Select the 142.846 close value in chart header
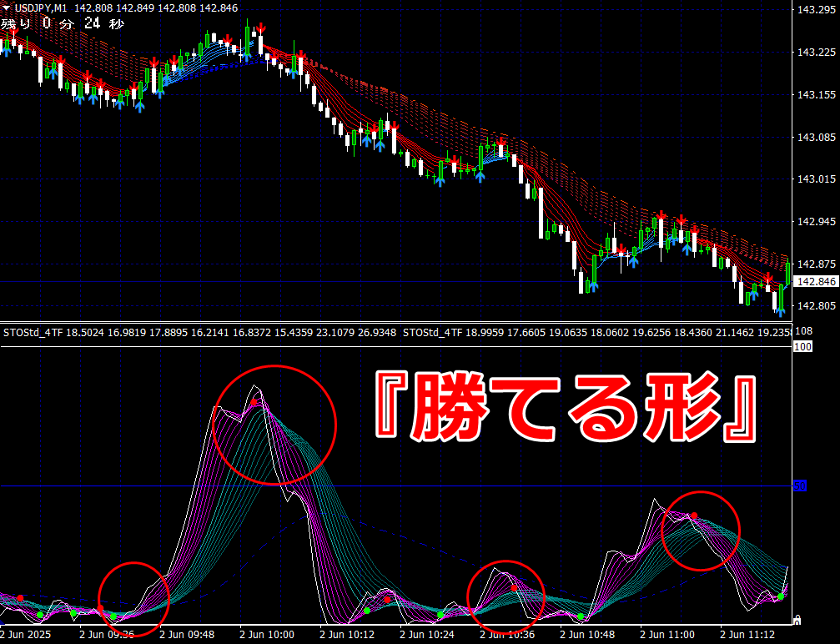840x644 pixels. (219, 8)
